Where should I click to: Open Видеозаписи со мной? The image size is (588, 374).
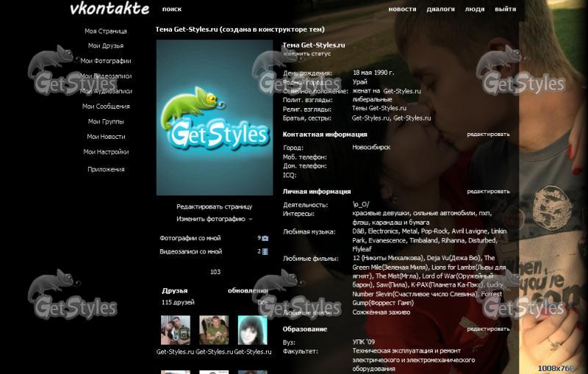click(x=191, y=251)
